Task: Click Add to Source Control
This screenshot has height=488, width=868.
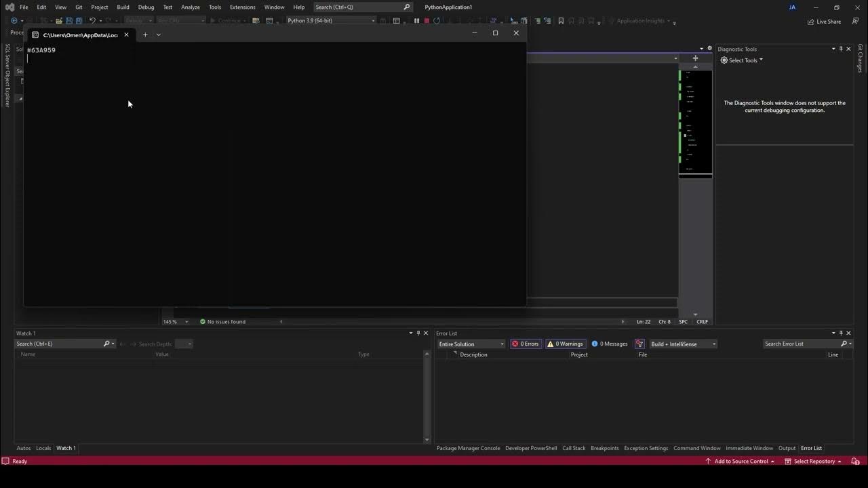Action: click(x=740, y=461)
